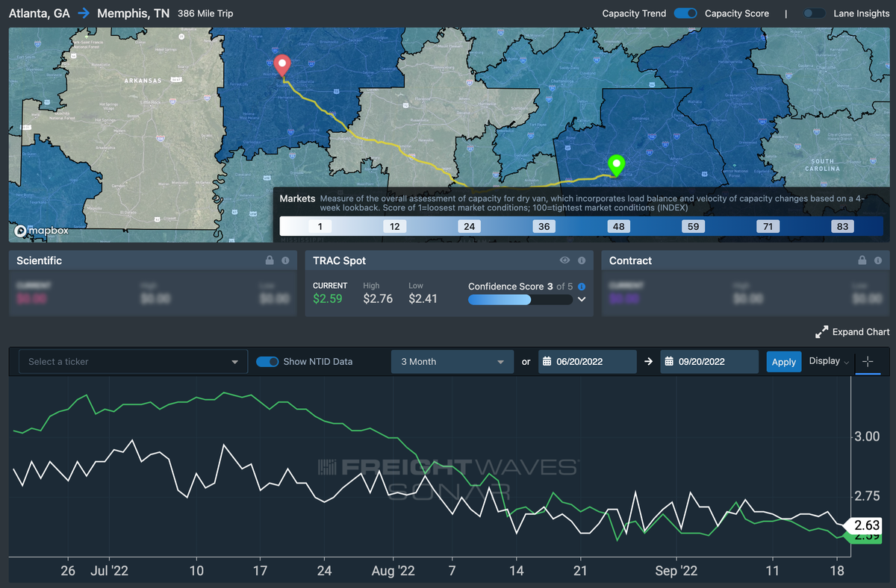Click the Confidence Score progress bar
Image resolution: width=896 pixels, height=588 pixels.
pyautogui.click(x=520, y=299)
